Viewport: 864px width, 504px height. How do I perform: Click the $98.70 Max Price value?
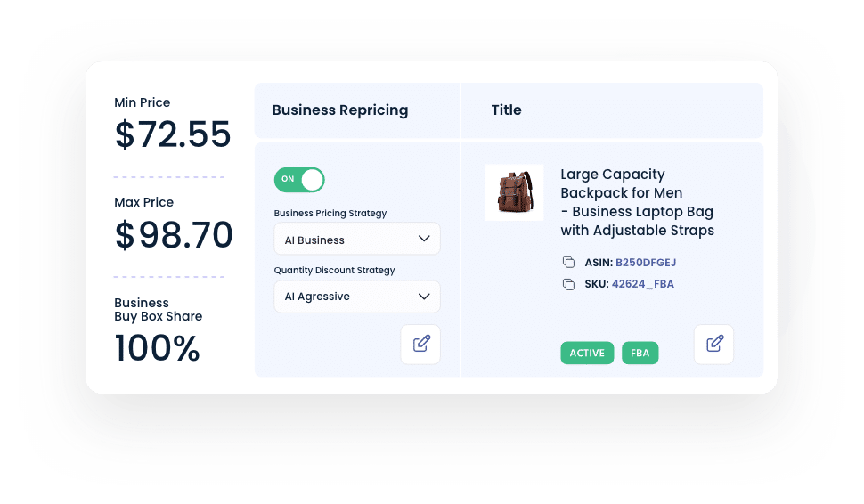(174, 235)
